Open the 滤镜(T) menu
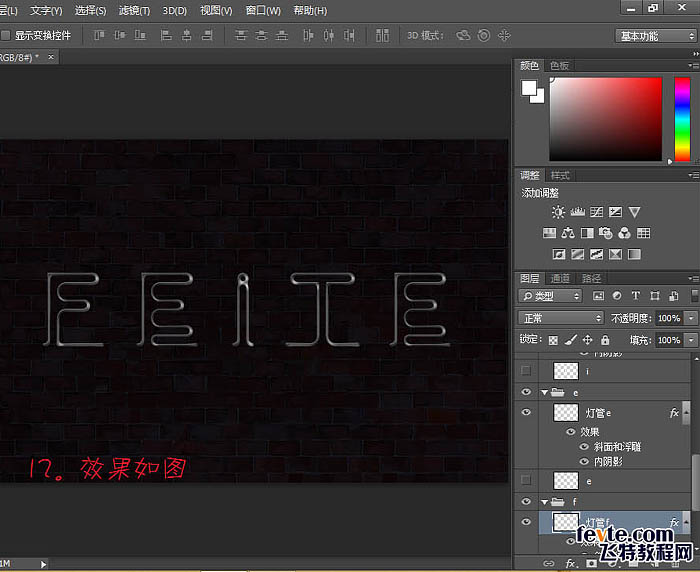This screenshot has height=572, width=700. click(133, 10)
